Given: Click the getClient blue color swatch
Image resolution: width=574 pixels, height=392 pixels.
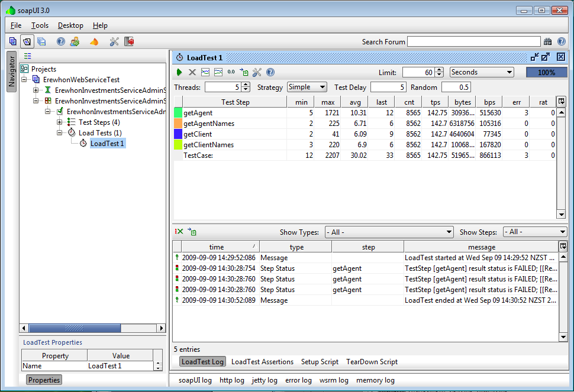Looking at the screenshot, I should [178, 134].
